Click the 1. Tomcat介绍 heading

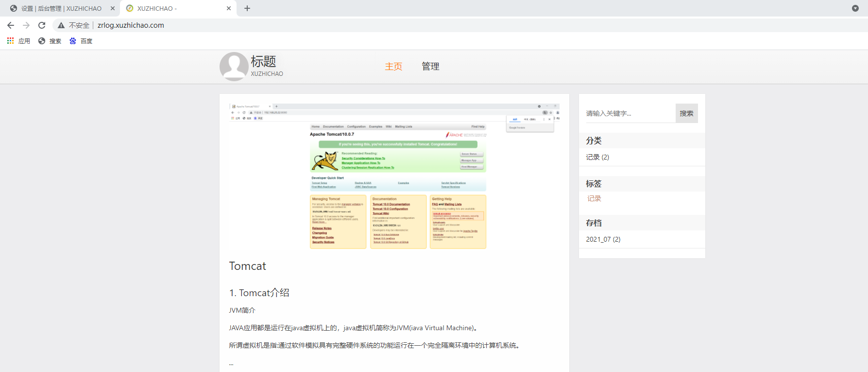259,293
